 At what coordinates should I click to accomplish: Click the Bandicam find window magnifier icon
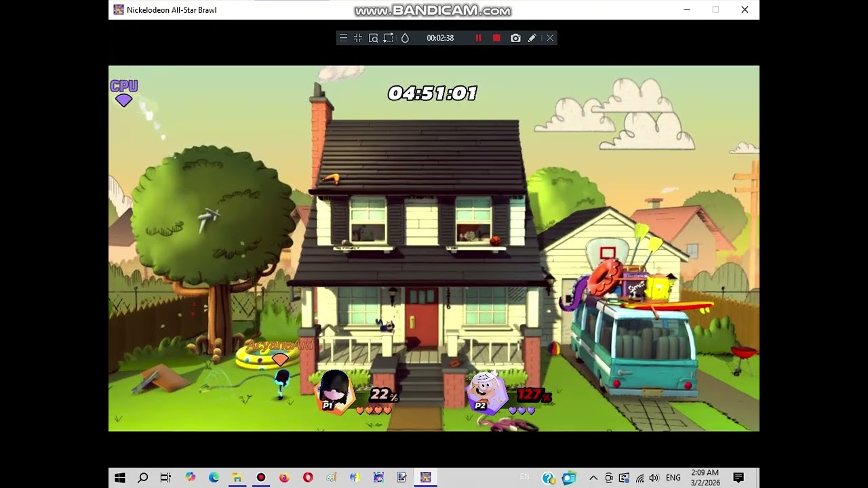point(373,38)
